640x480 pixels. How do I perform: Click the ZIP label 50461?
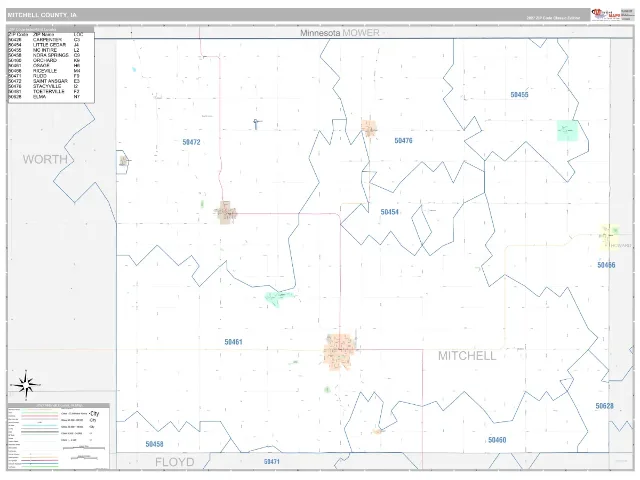(x=233, y=342)
